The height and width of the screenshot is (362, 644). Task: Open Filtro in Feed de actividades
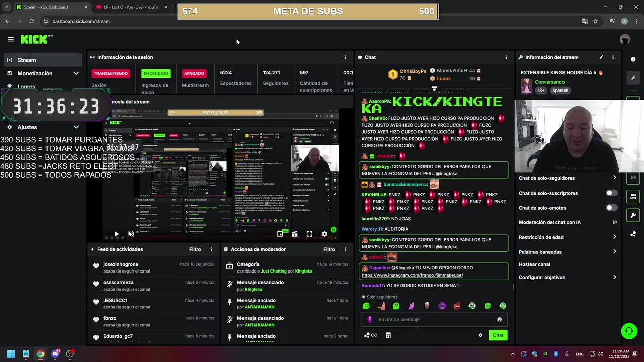(195, 249)
